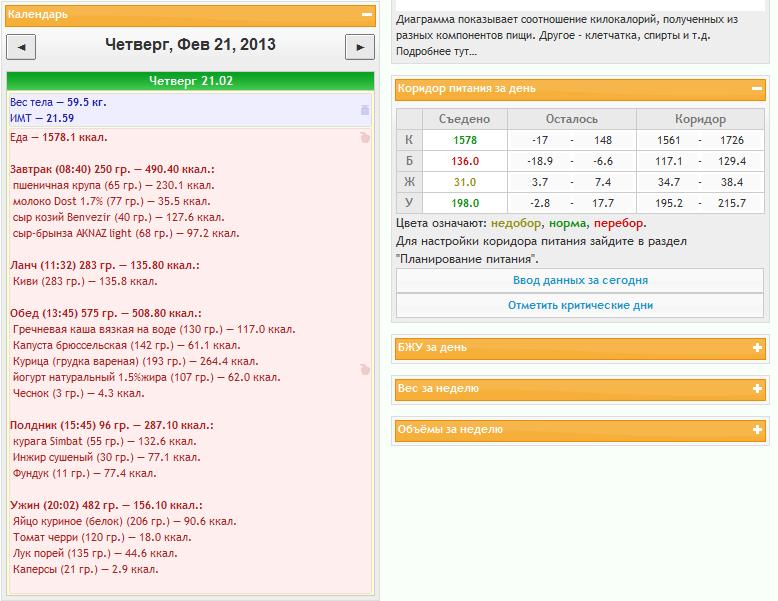The height and width of the screenshot is (601, 778).
Task: Click Отметить критические дни button
Action: [x=580, y=305]
